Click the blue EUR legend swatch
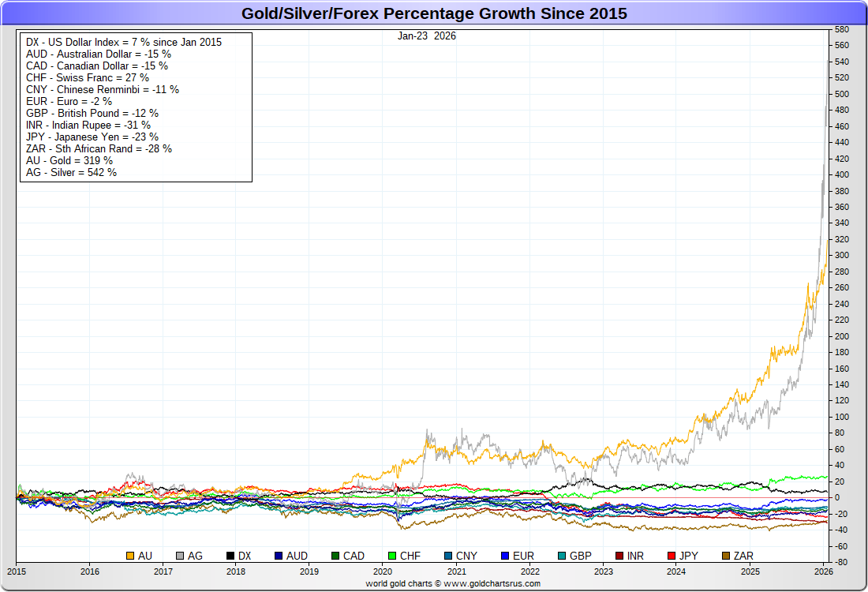The width and height of the screenshot is (868, 592). pyautogui.click(x=505, y=556)
